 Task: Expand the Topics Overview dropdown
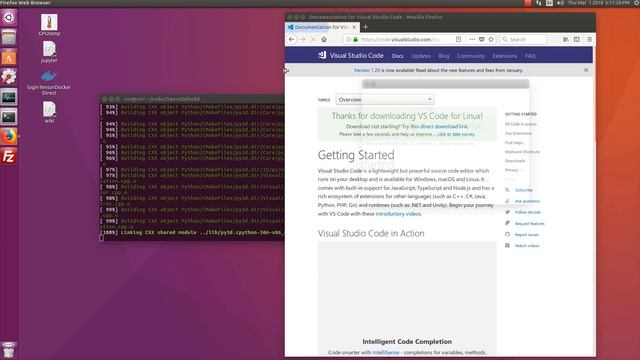[384, 100]
